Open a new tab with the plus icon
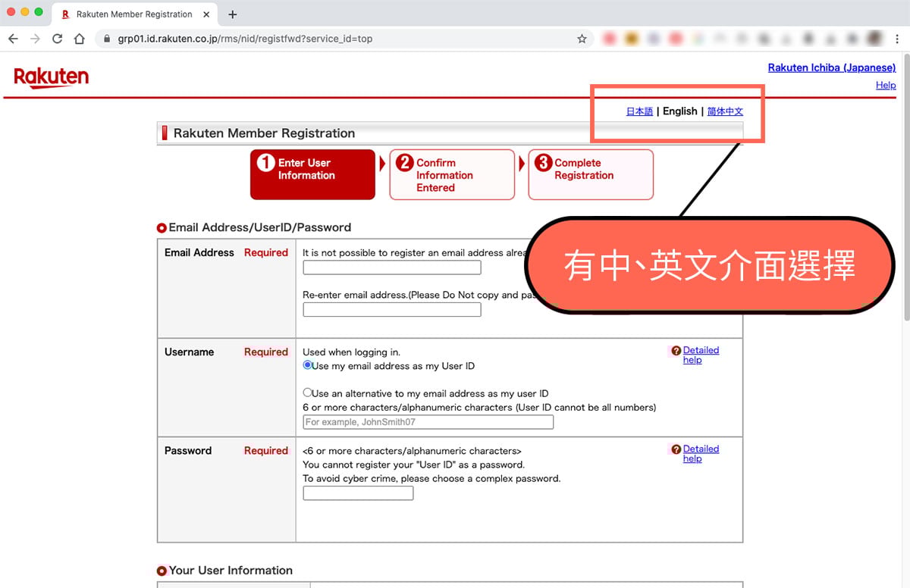 coord(232,14)
